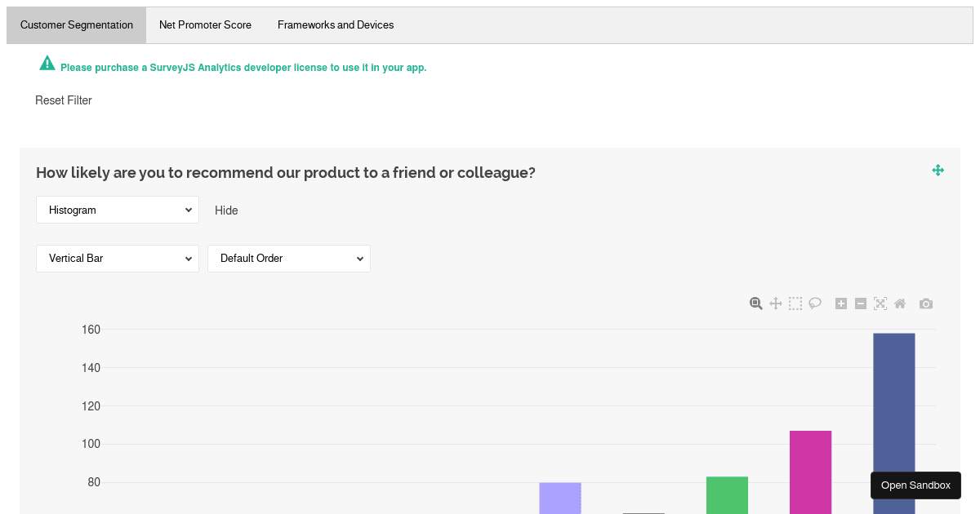The width and height of the screenshot is (980, 514).
Task: Reset chart axes with the home icon
Action: coord(900,303)
